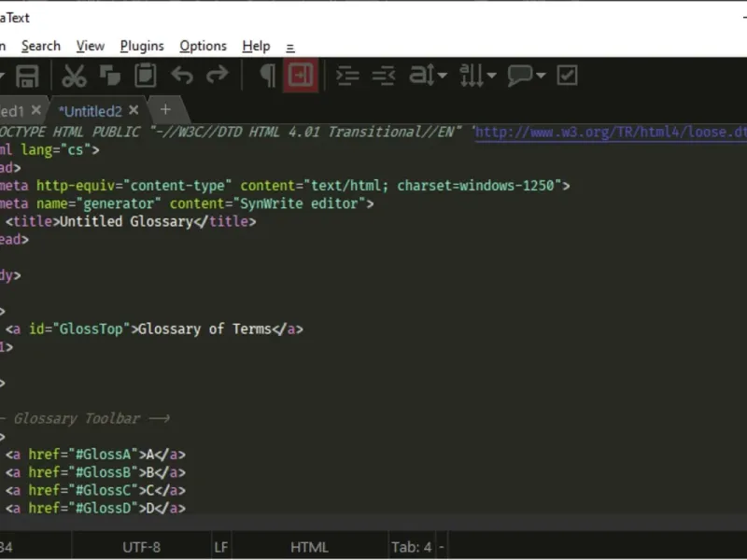Unindent the selected lines
This screenshot has height=560, width=747.
pos(383,76)
